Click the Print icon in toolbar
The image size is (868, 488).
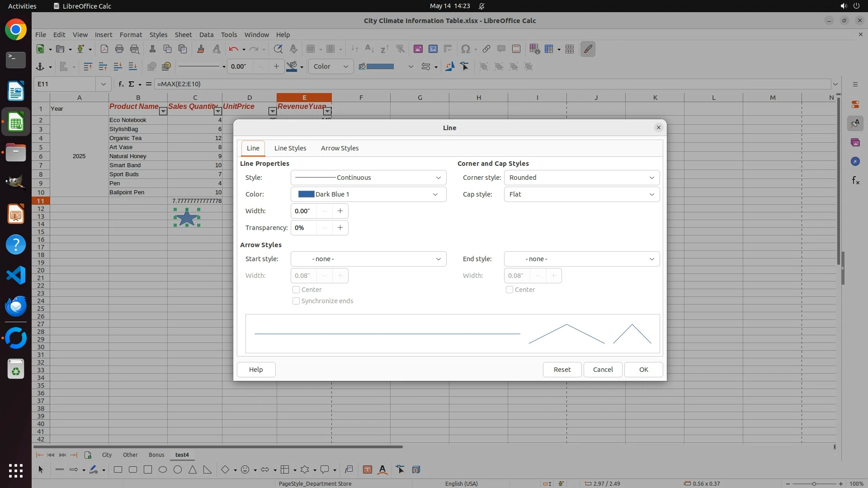tap(119, 49)
